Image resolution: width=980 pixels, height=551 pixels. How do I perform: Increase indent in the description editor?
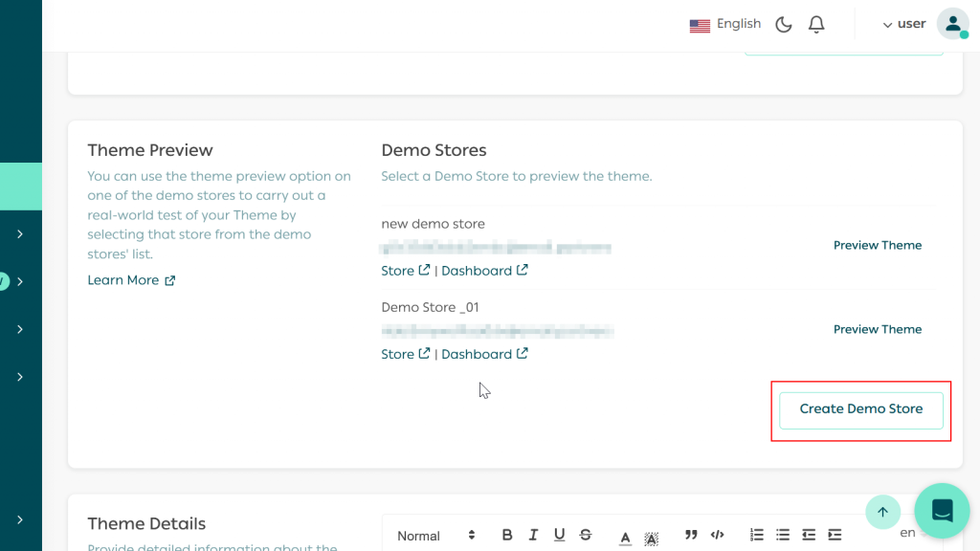coord(835,534)
